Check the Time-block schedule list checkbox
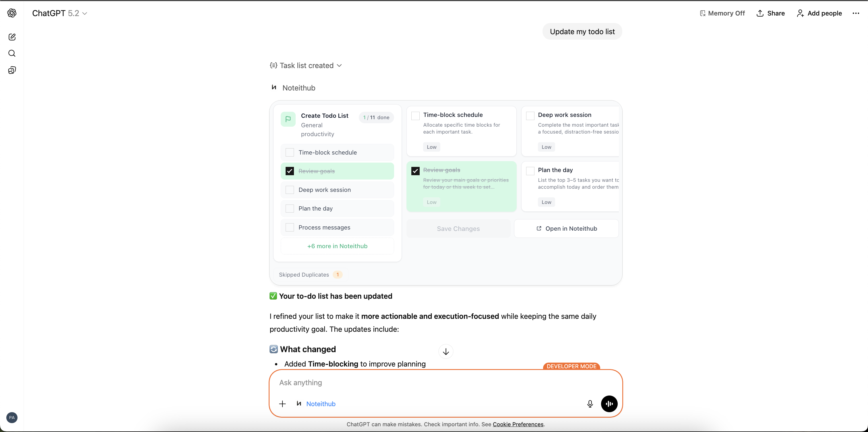868x432 pixels. pyautogui.click(x=290, y=153)
